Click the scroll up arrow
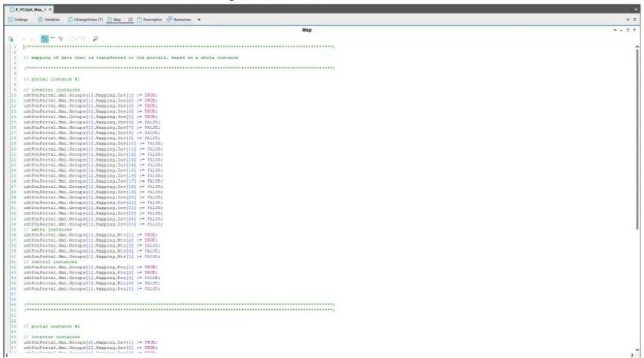The height and width of the screenshot is (358, 644). tap(637, 46)
